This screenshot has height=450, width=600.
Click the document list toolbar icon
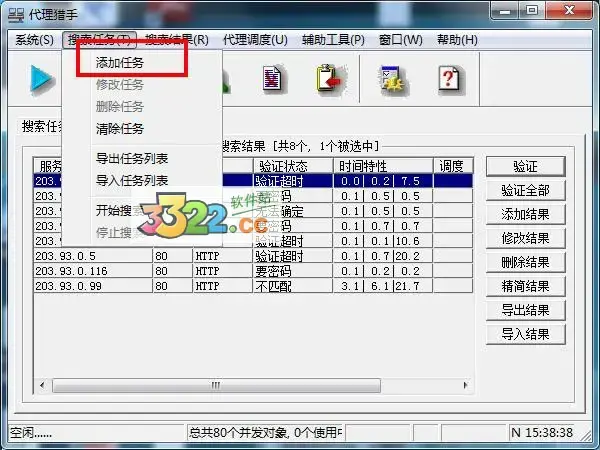272,78
